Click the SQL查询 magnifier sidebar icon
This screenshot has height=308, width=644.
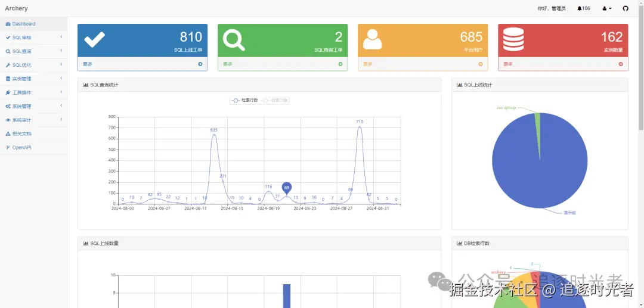click(x=8, y=52)
